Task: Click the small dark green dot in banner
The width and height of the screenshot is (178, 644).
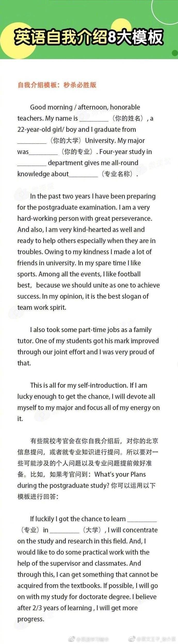Action: (x=175, y=53)
